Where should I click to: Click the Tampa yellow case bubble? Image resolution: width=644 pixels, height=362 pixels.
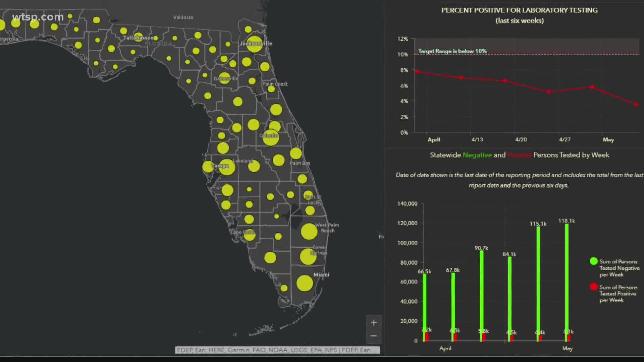[227, 167]
